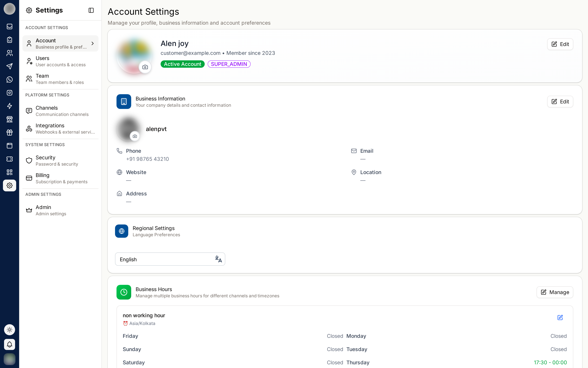Click the business name alenpvt
Image resolution: width=588 pixels, height=368 pixels.
coord(156,129)
